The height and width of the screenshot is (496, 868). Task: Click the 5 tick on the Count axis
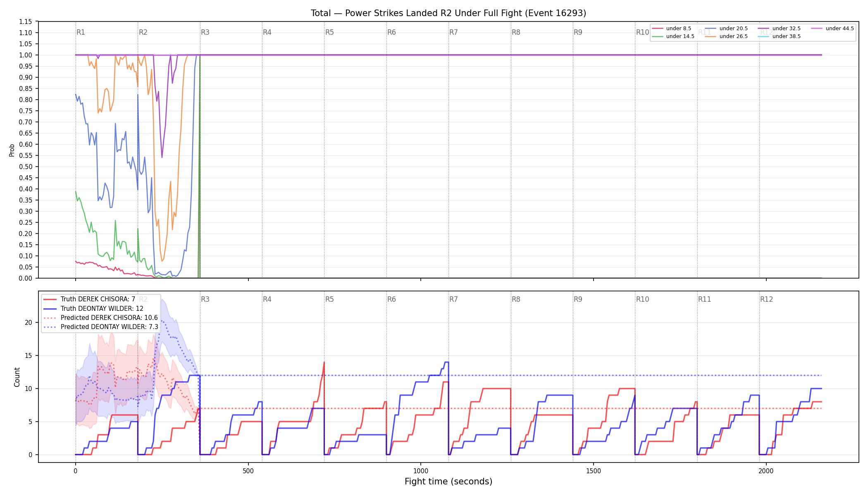(30, 422)
